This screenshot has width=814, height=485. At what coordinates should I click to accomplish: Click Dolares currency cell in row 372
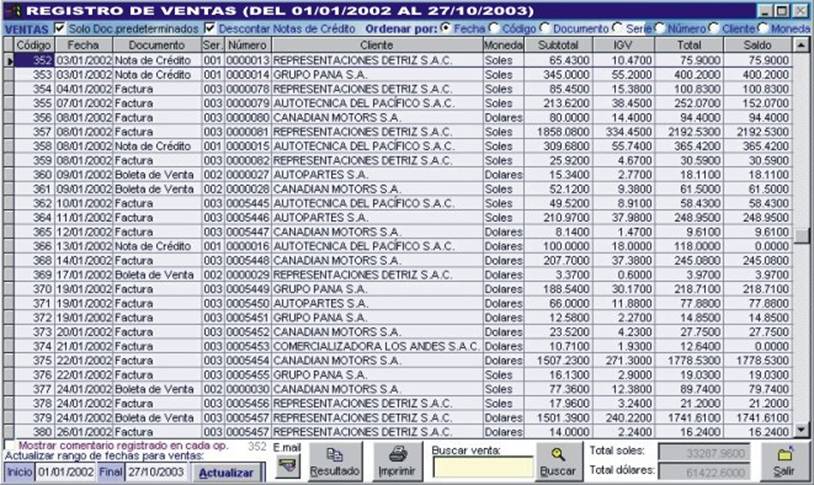(x=504, y=317)
